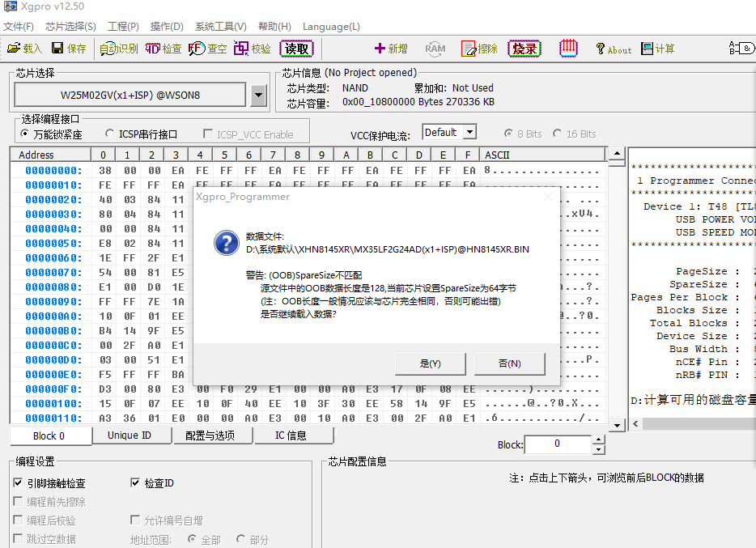Select the ICSP串行接口 radio button
Image resolution: width=756 pixels, height=548 pixels.
click(x=110, y=134)
